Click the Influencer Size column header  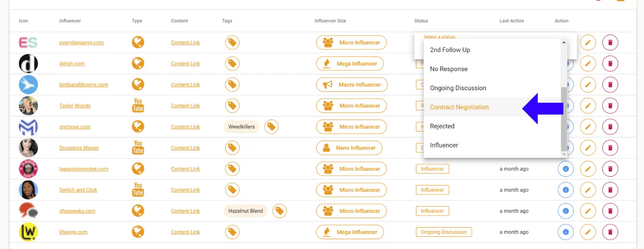[330, 21]
